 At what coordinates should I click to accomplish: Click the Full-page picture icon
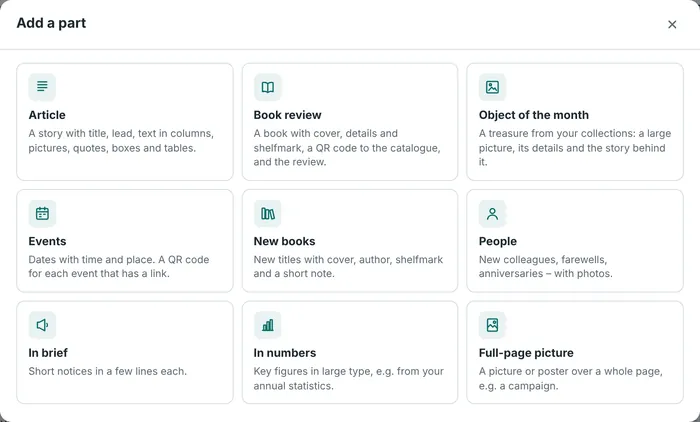[x=492, y=325]
